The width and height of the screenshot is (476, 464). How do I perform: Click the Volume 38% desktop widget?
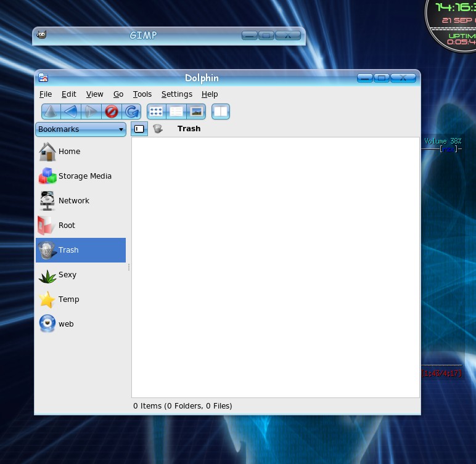coord(443,141)
